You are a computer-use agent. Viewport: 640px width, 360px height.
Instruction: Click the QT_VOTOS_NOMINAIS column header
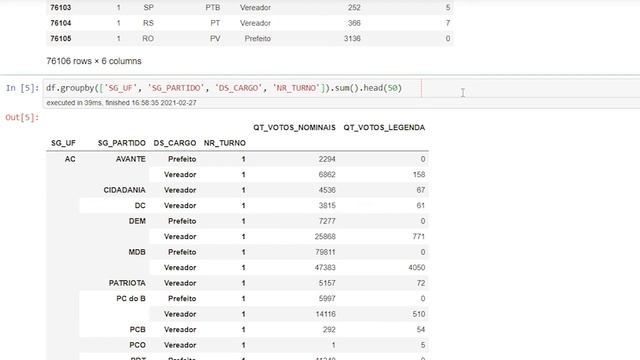click(294, 128)
